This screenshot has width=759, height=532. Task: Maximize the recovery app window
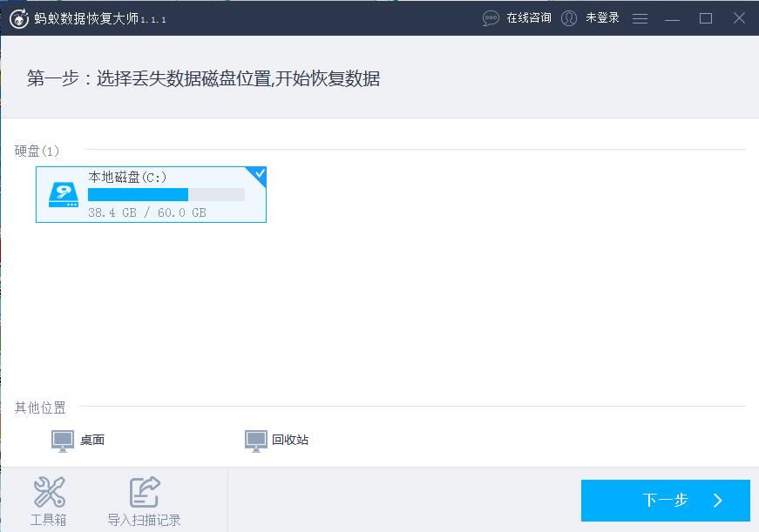click(706, 18)
